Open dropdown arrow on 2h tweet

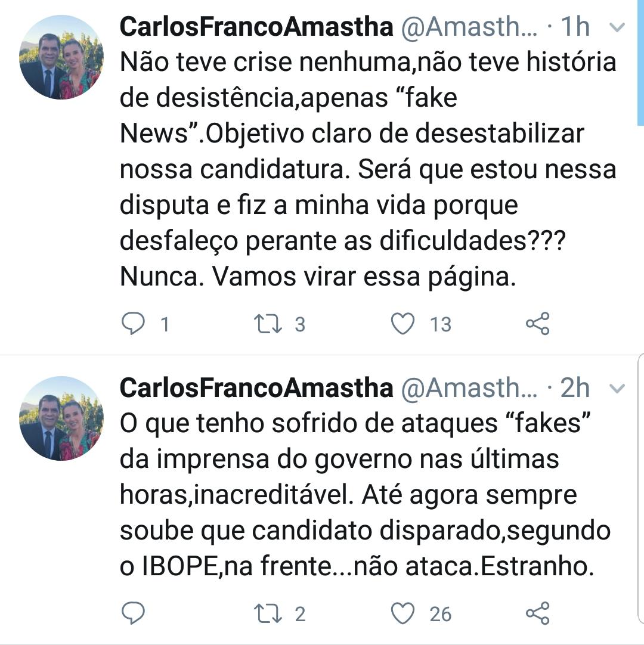pyautogui.click(x=618, y=389)
